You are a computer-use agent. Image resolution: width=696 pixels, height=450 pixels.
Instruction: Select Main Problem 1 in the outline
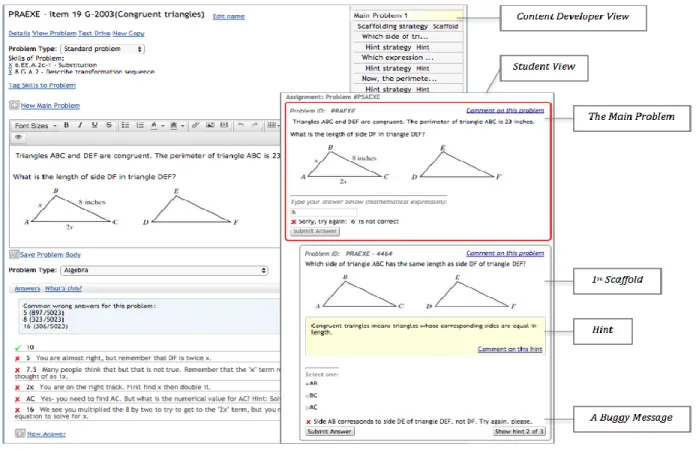click(x=407, y=16)
